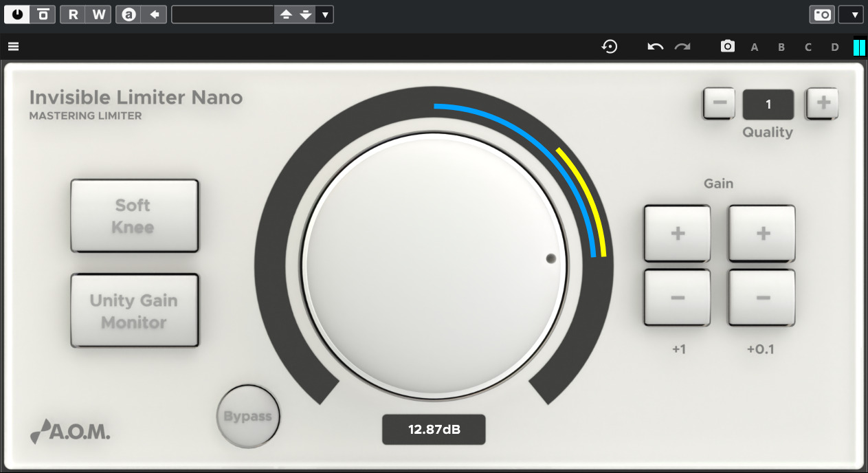
Task: Click the +0.1 label under the gain buttons
Action: coord(760,349)
